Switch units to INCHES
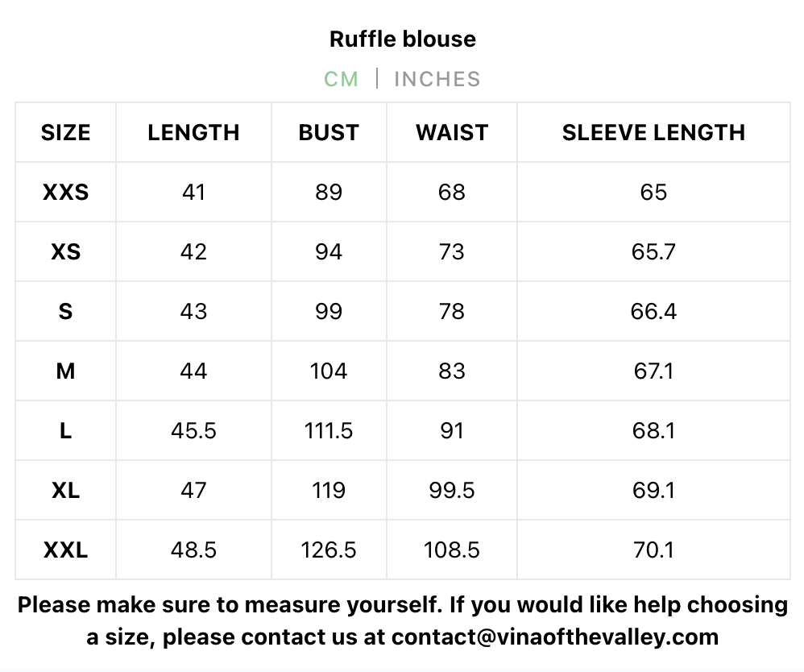The height and width of the screenshot is (672, 804). tap(437, 79)
